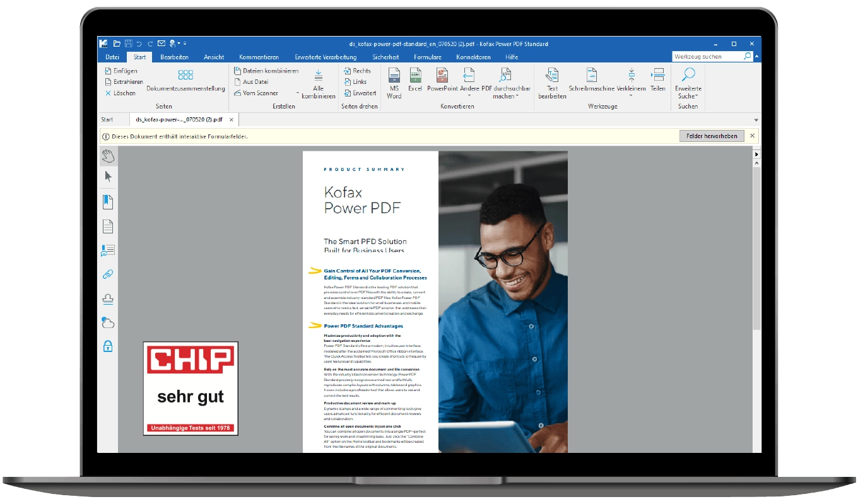Screen dimensions: 858x504
Task: Open Erweitert rotation options
Action: (x=360, y=93)
